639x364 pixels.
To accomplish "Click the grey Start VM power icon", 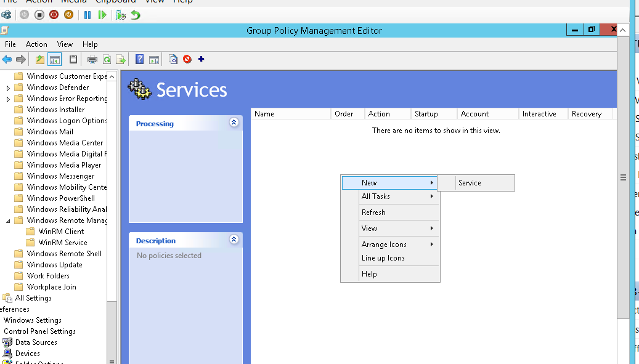I will tap(25, 15).
